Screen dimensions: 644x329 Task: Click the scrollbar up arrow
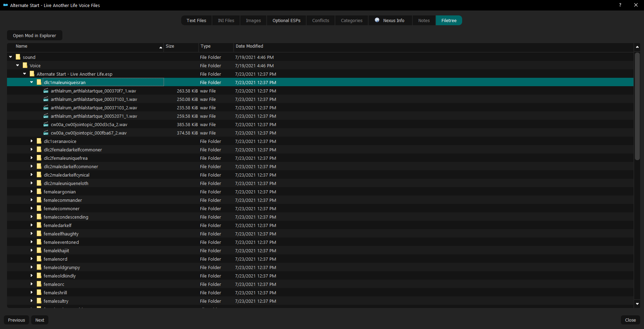(637, 47)
